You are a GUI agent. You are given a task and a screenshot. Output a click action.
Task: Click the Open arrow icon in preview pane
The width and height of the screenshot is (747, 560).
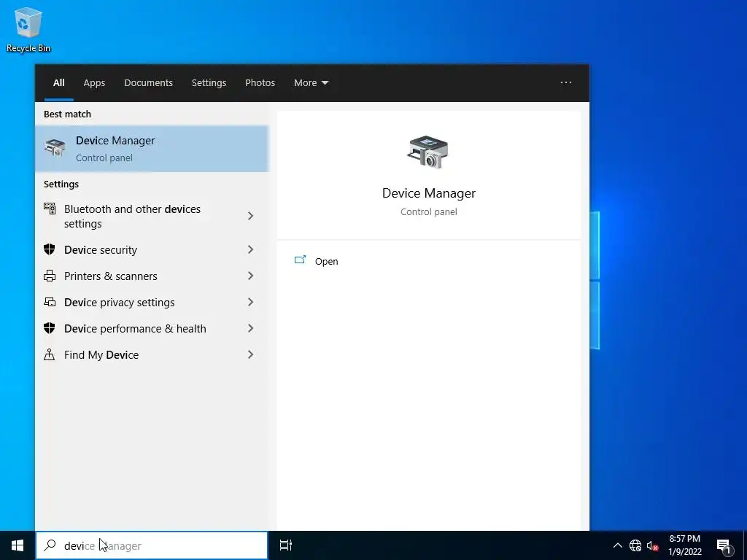(x=300, y=260)
